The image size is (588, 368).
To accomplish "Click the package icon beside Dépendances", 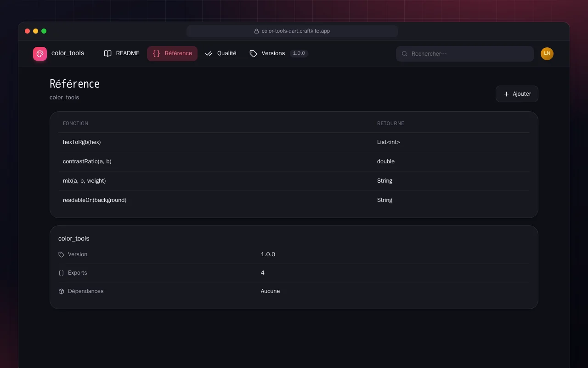I will pos(62,291).
